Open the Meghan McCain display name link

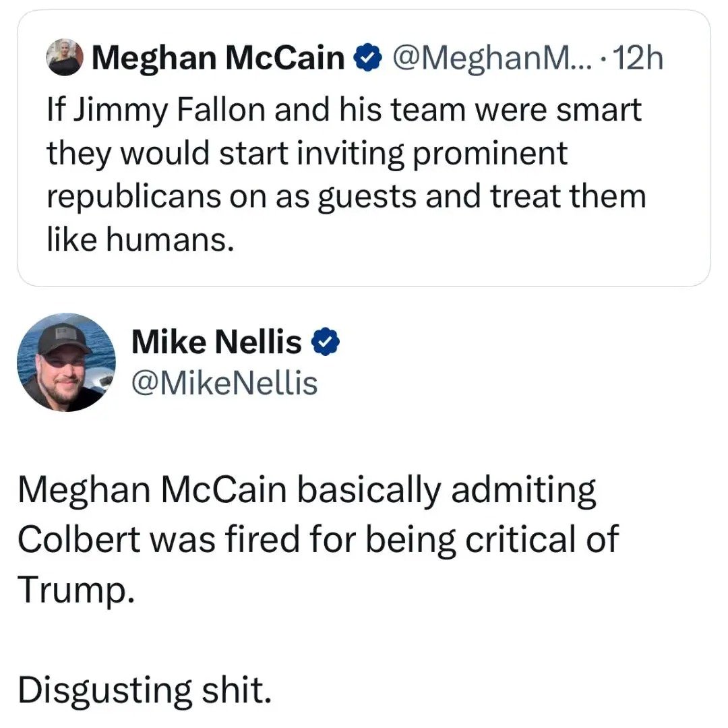(218, 58)
